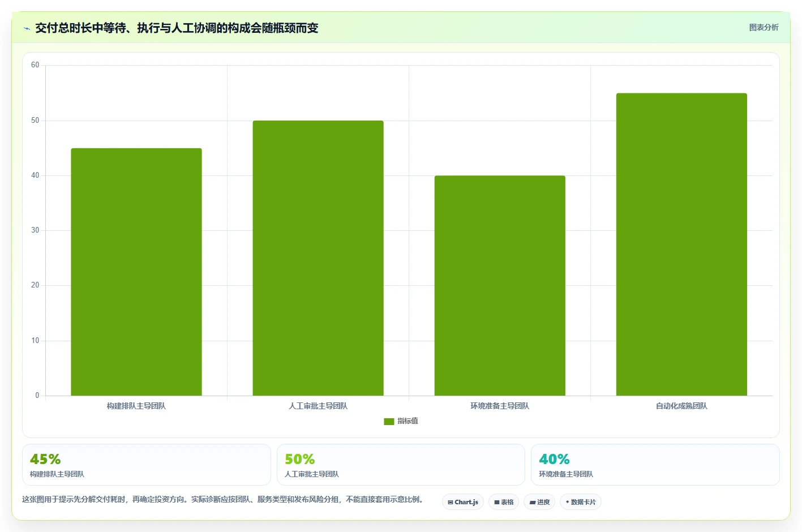Screen dimensions: 802x532
Task: Click the 进度 tag
Action: pyautogui.click(x=539, y=502)
